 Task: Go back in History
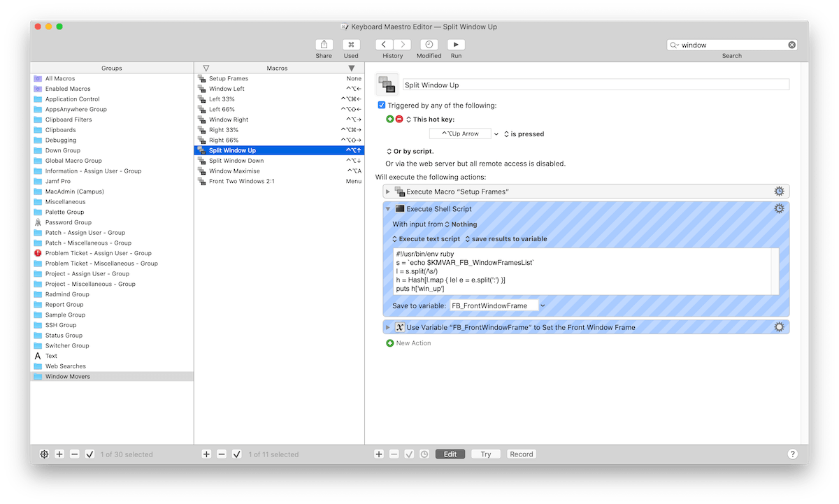click(x=384, y=45)
